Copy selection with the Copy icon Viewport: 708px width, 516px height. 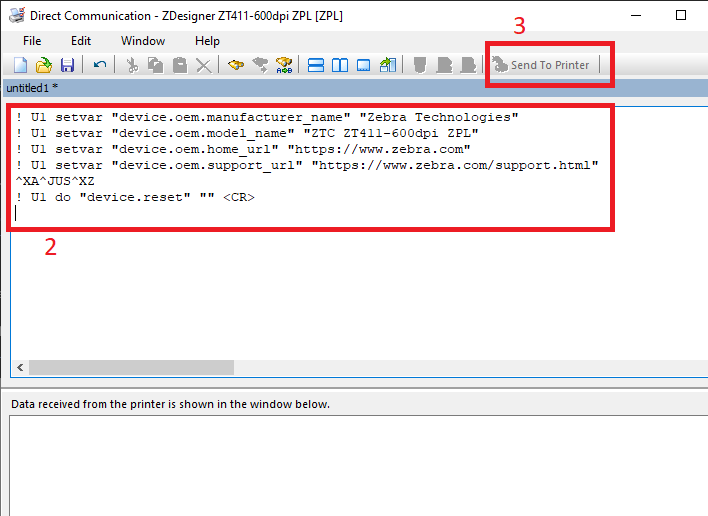[156, 65]
